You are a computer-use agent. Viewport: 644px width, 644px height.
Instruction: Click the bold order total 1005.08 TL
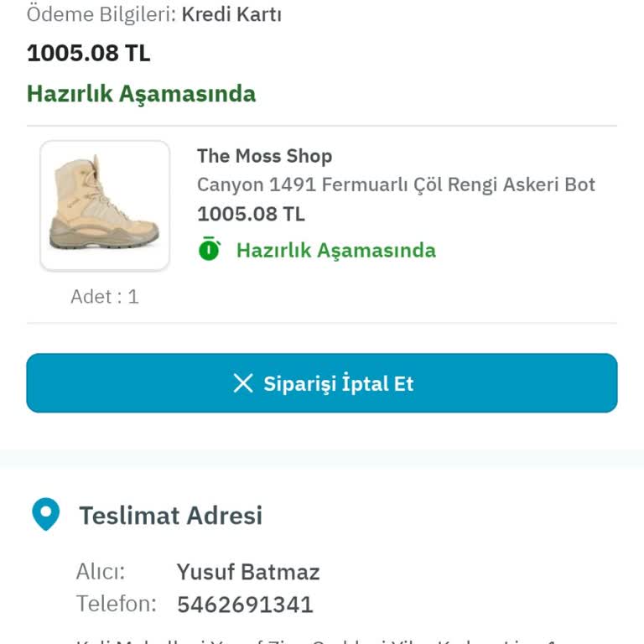click(x=88, y=53)
